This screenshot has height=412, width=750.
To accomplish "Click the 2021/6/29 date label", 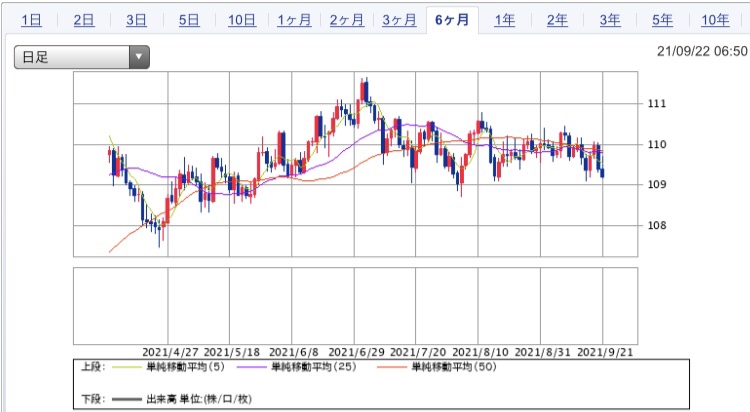I will point(356,352).
